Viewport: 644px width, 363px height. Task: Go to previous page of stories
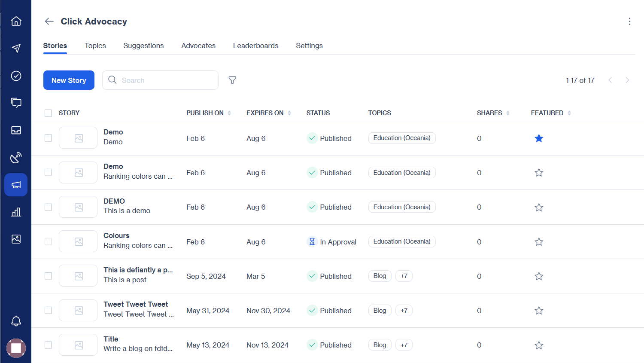click(610, 80)
